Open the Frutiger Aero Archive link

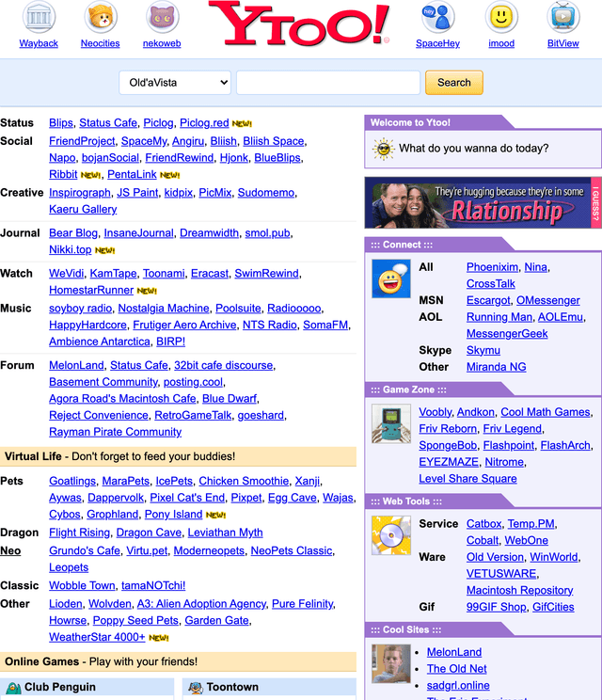tap(184, 325)
